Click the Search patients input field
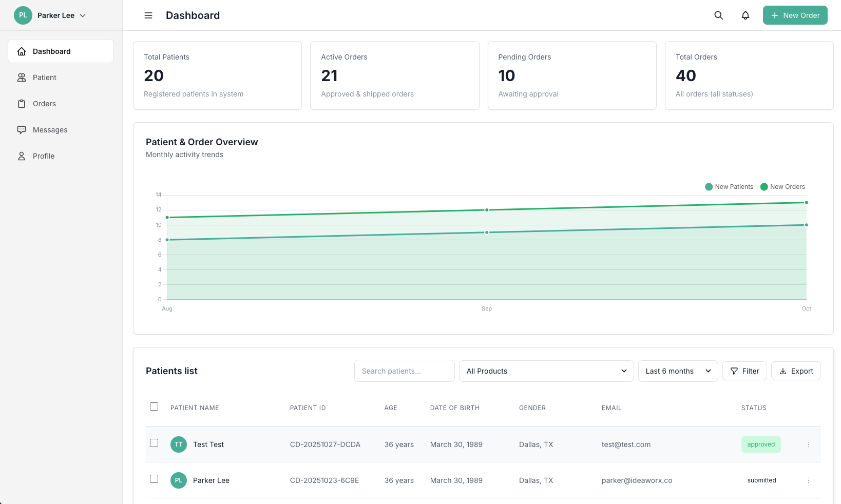This screenshot has width=841, height=504. [404, 371]
